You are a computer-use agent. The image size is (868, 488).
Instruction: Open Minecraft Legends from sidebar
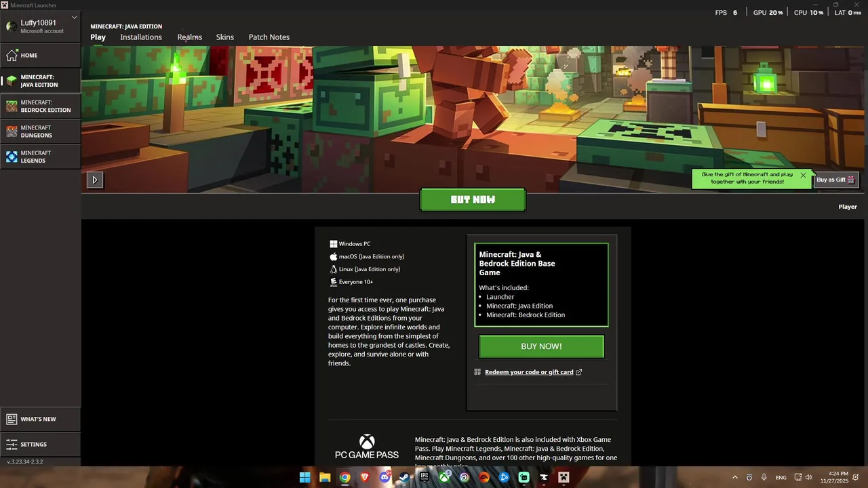click(40, 157)
